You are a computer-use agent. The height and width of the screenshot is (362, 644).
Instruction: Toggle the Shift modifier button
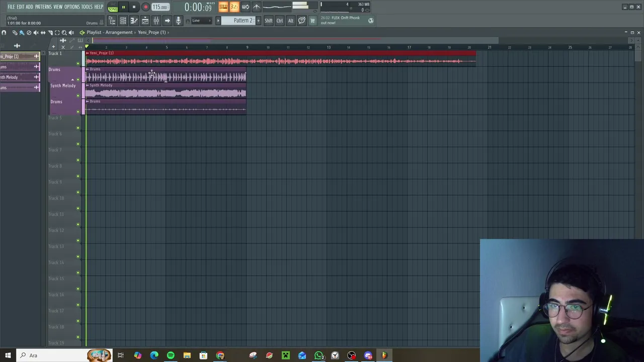point(269,21)
